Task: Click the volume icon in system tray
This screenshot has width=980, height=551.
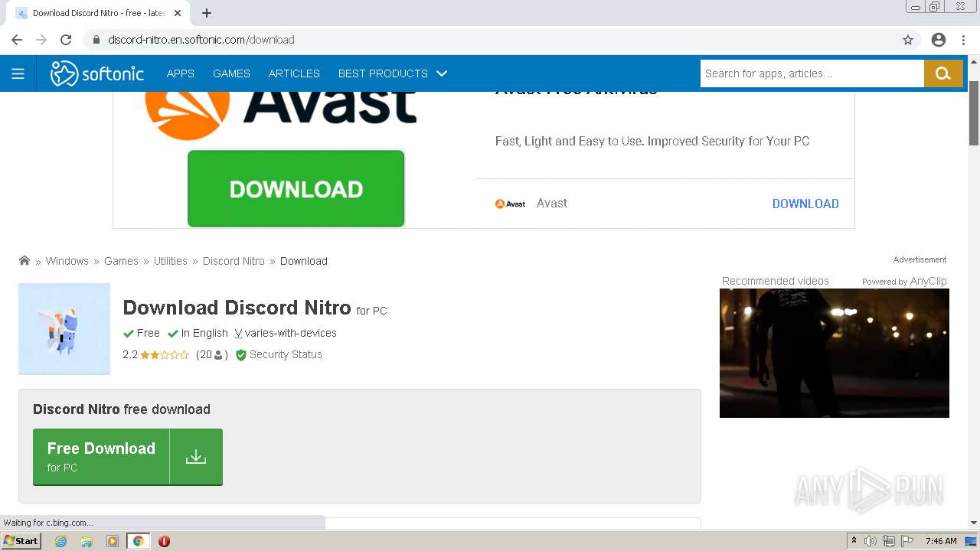Action: pos(871,541)
